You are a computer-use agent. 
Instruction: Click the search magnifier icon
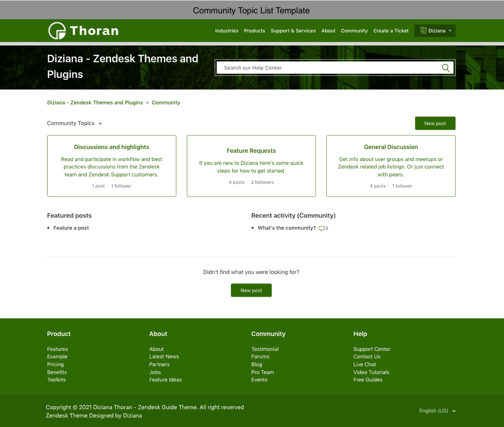(445, 68)
